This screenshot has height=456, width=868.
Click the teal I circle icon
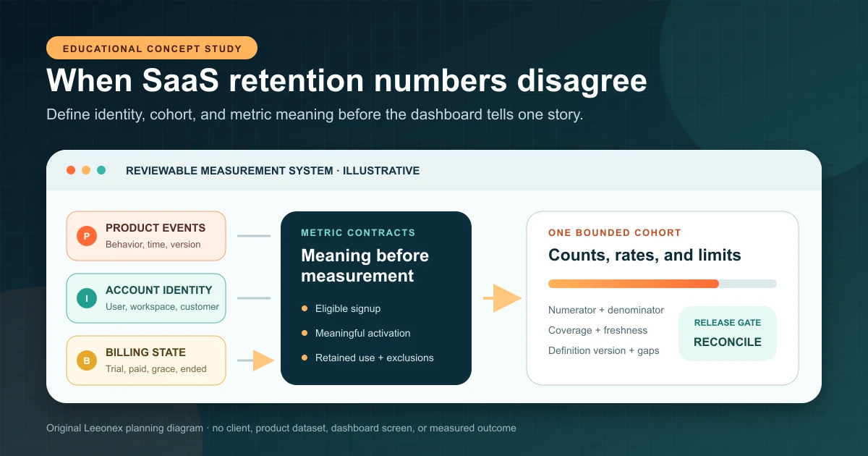tap(87, 298)
